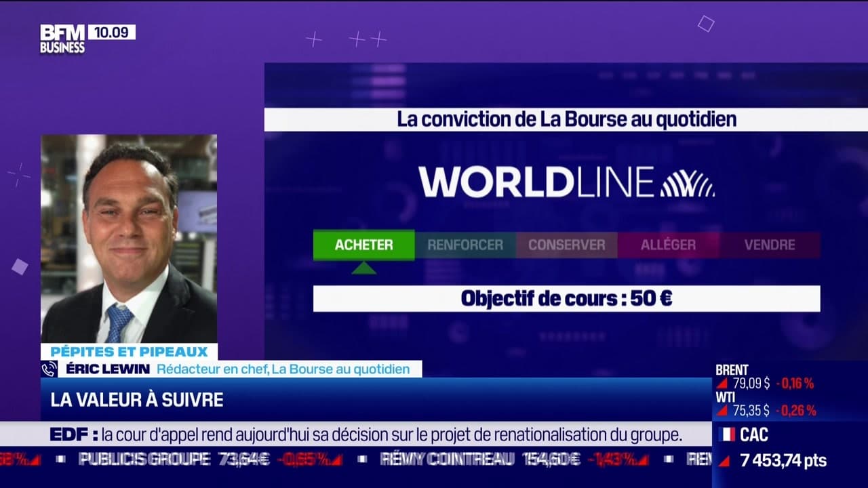The height and width of the screenshot is (488, 868).
Task: Click the red arrow beside Brent price
Action: pos(723,384)
